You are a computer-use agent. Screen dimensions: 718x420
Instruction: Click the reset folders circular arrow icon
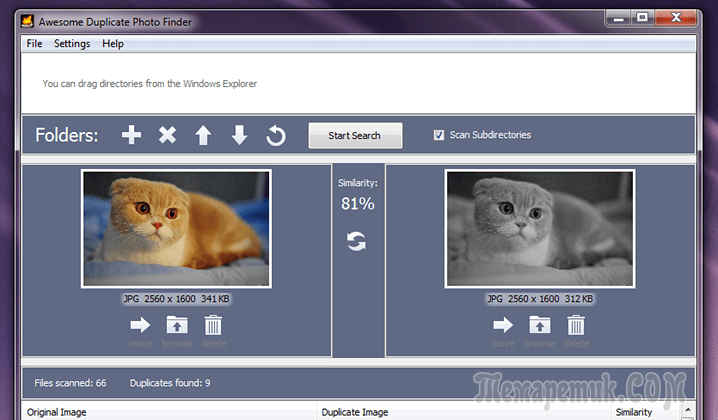(275, 135)
